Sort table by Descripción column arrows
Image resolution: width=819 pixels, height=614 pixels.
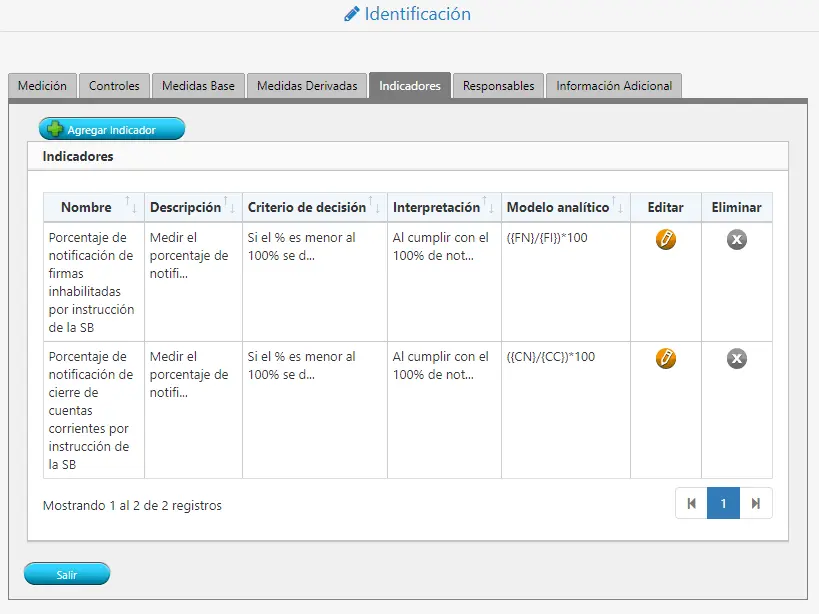click(229, 204)
